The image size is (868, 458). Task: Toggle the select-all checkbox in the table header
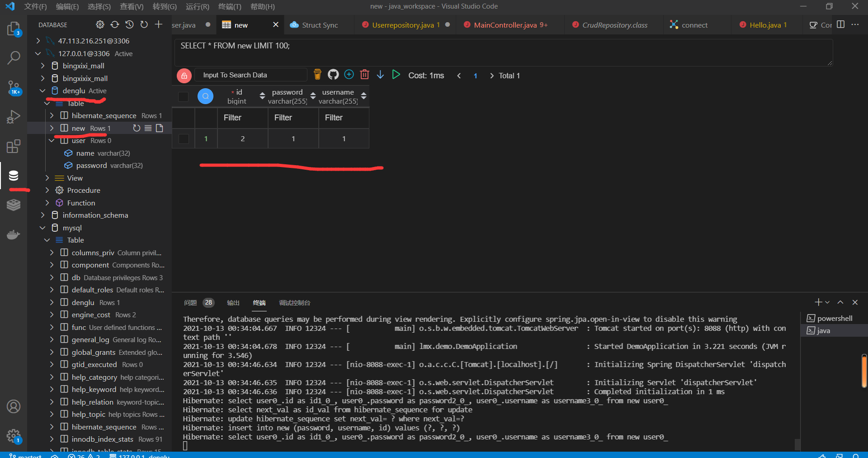183,96
